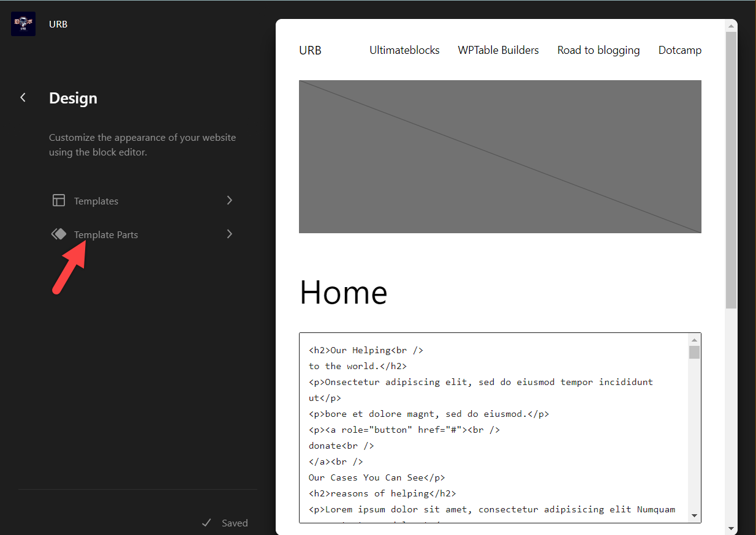756x535 pixels.
Task: Click the preview pane scroll-down arrow
Action: point(731,528)
